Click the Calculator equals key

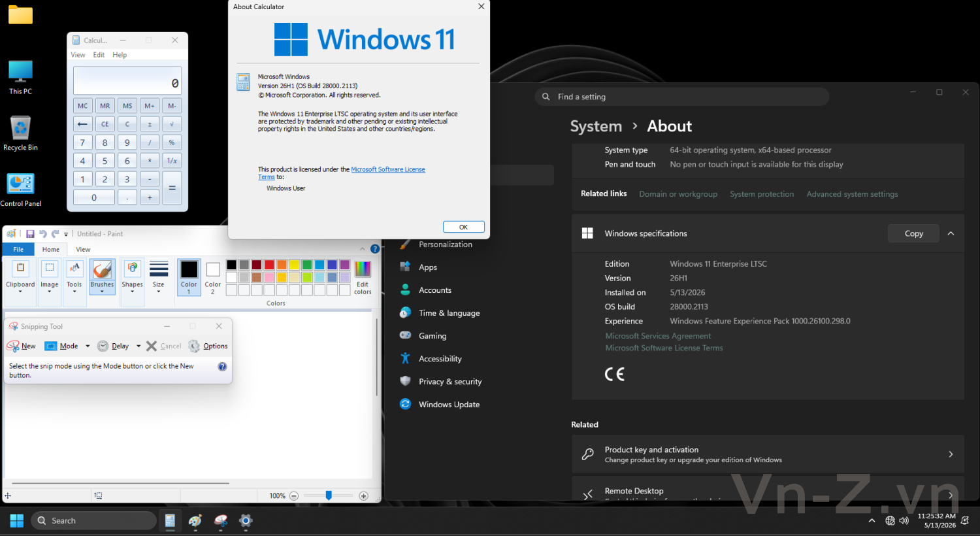pyautogui.click(x=172, y=188)
